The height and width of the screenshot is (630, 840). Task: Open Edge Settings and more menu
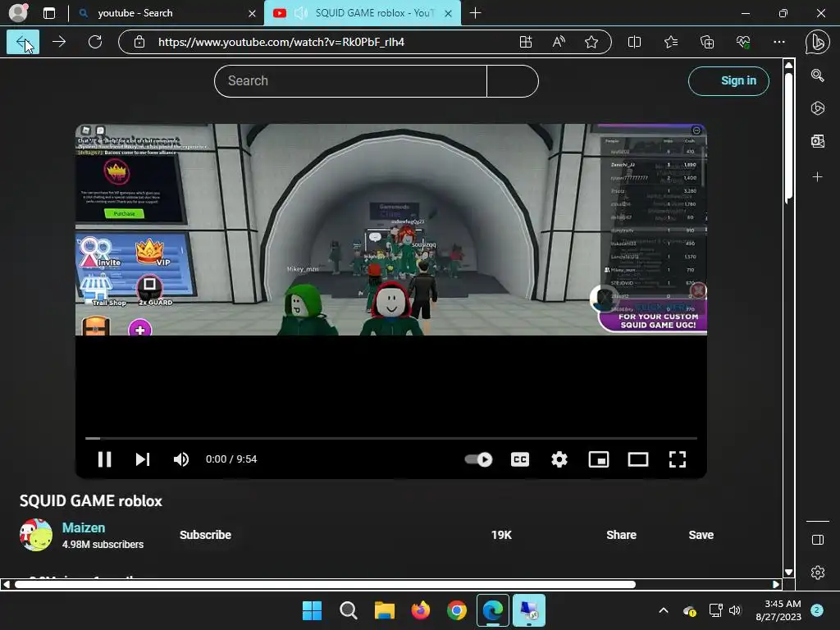click(x=779, y=42)
